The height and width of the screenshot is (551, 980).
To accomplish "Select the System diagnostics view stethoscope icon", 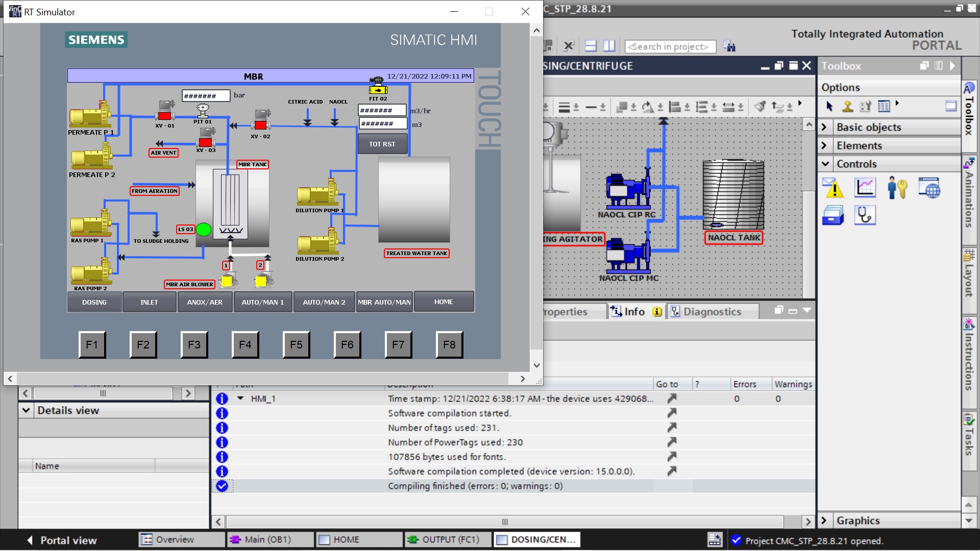I will (865, 215).
